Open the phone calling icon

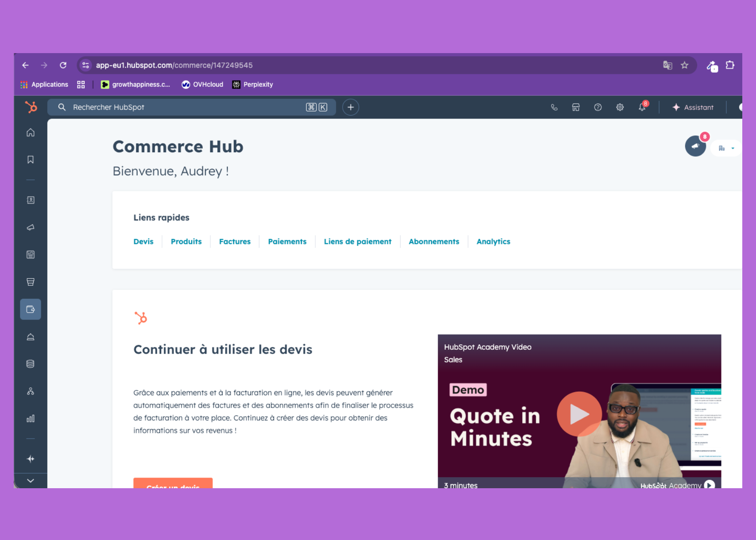click(554, 107)
